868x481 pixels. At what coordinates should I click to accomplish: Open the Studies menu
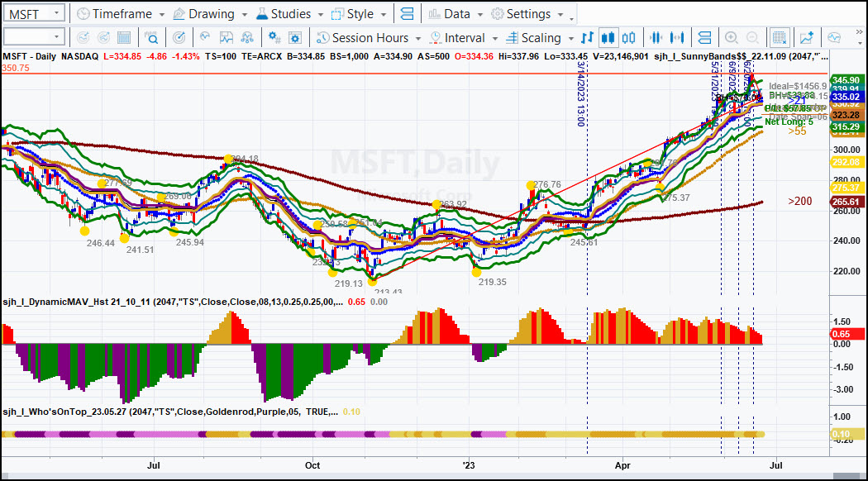click(x=284, y=14)
